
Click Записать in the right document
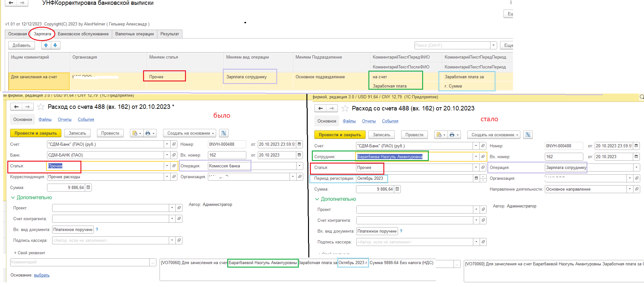381,135
